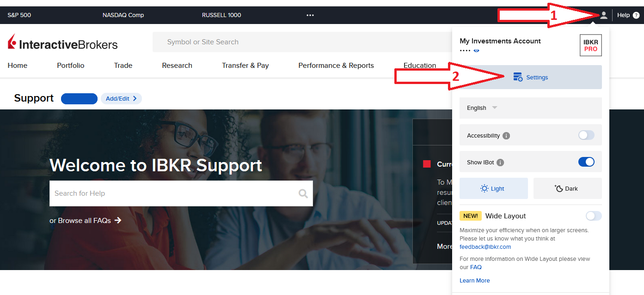Screen dimensions: 644x295
Task: Open the Portfolio menu
Action: point(71,66)
